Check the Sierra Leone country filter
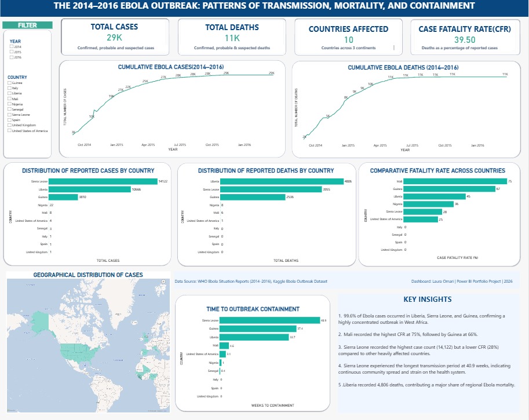Image resolution: width=529 pixels, height=420 pixels. (x=9, y=115)
